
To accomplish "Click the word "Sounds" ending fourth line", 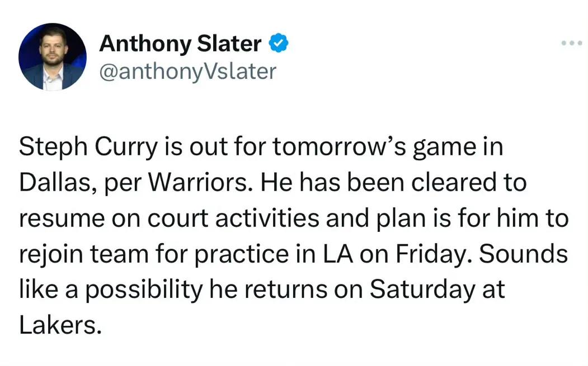I will 523,254.
